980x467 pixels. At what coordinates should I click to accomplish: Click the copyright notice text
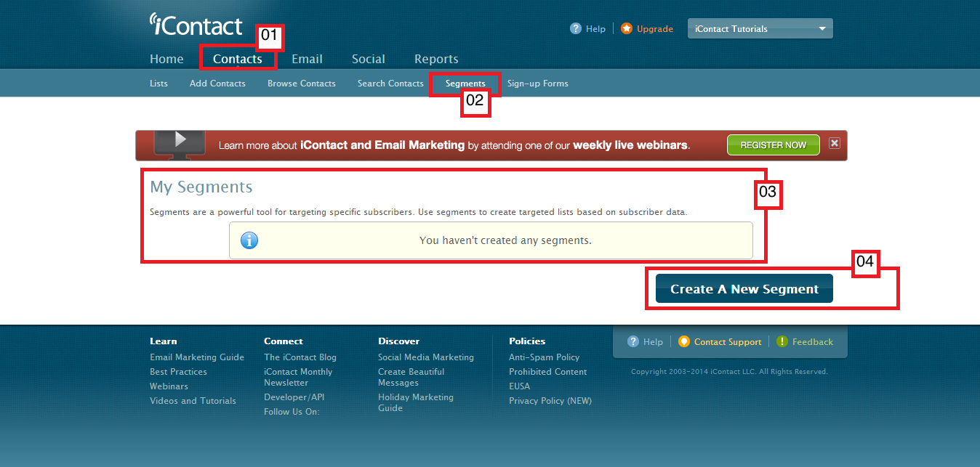(x=729, y=372)
